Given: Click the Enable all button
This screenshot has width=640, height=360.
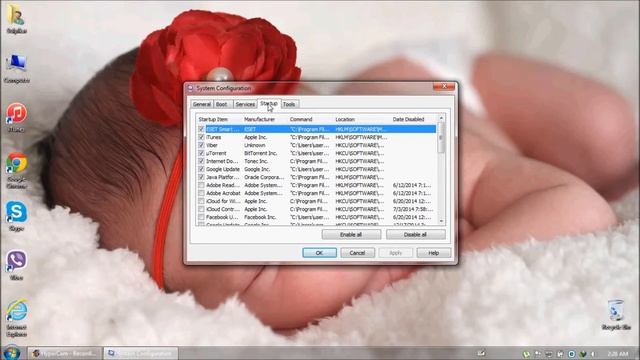Looking at the screenshot, I should (351, 235).
